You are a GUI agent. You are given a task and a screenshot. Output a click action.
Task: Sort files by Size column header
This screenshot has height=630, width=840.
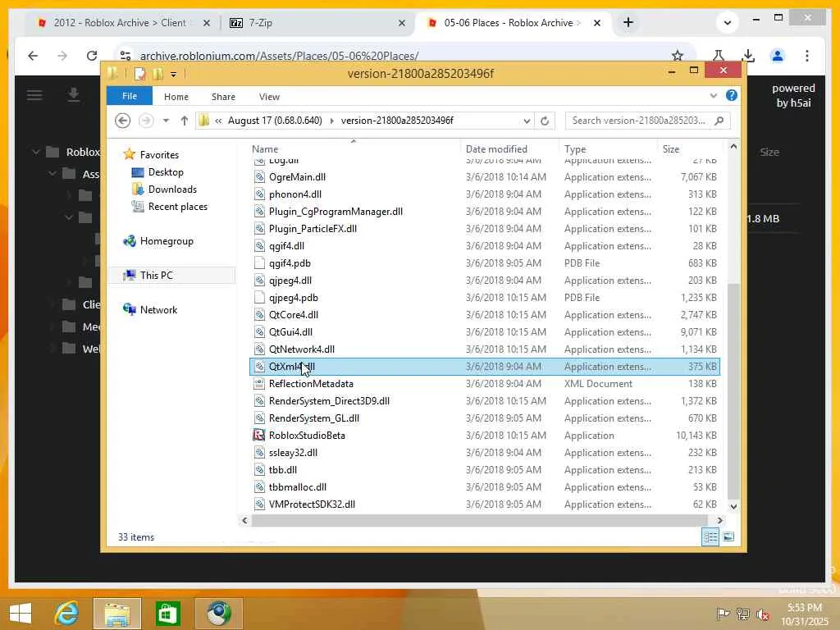click(x=689, y=149)
